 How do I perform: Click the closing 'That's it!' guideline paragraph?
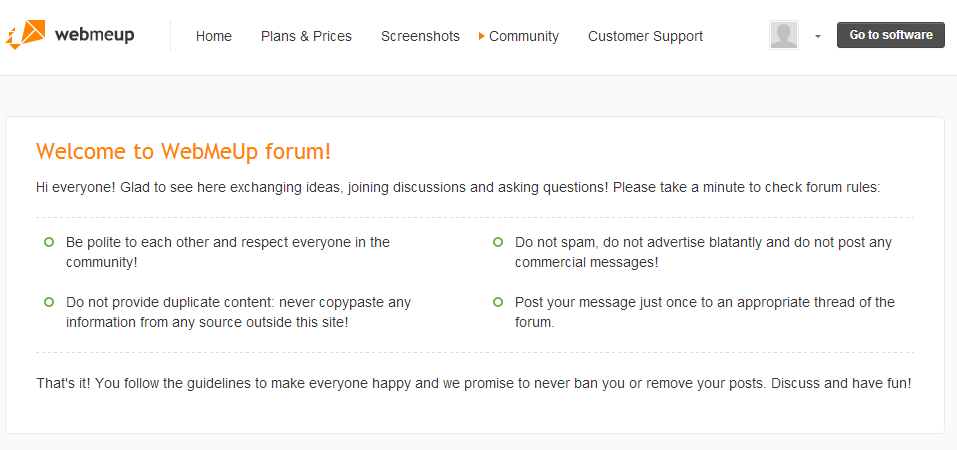click(474, 384)
